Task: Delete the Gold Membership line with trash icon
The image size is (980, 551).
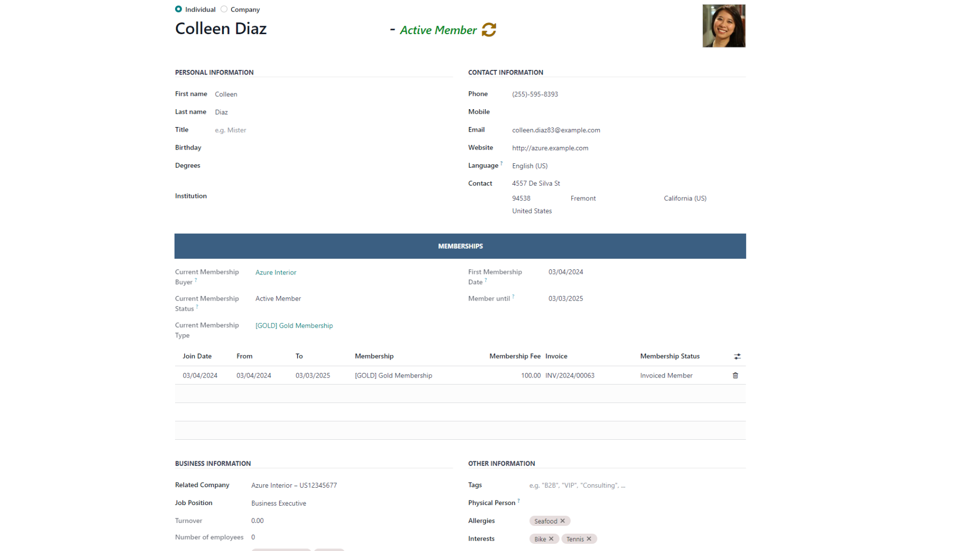Action: (735, 375)
